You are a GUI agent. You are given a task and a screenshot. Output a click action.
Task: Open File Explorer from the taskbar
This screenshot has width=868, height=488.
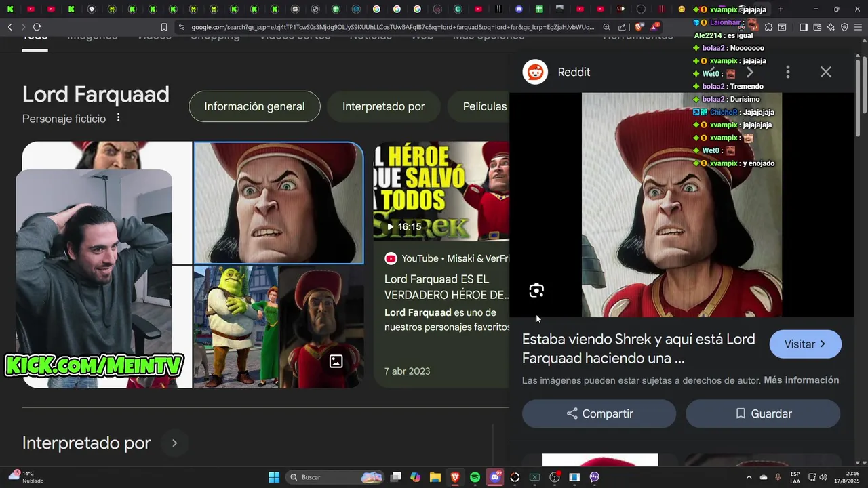click(x=435, y=477)
